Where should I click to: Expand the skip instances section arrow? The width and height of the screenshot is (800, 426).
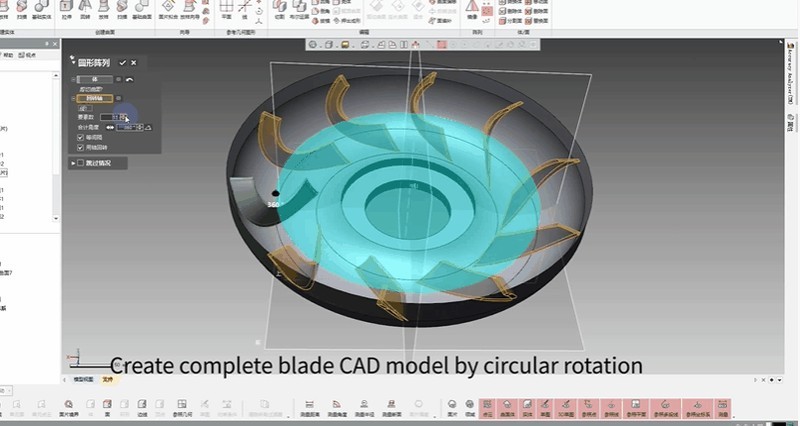(72, 163)
